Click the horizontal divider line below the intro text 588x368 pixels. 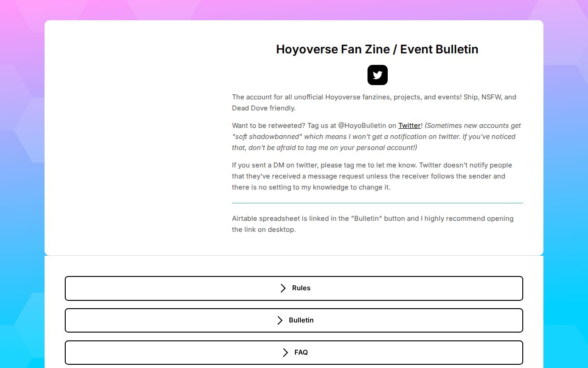[x=377, y=202]
